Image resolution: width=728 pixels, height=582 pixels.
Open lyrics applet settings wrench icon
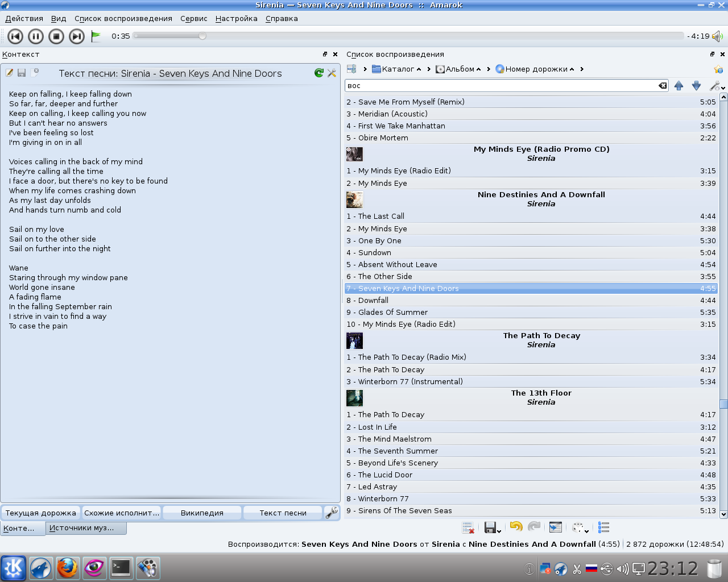332,73
